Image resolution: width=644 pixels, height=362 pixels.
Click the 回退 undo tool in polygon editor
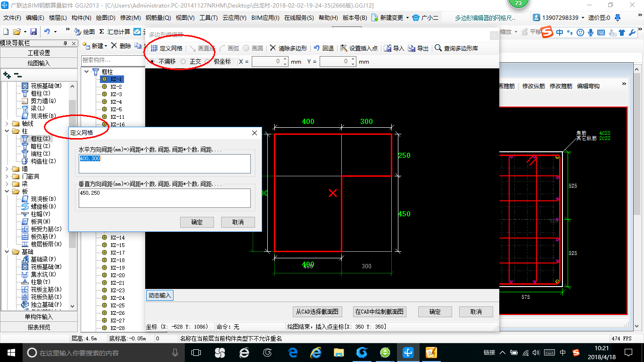323,48
